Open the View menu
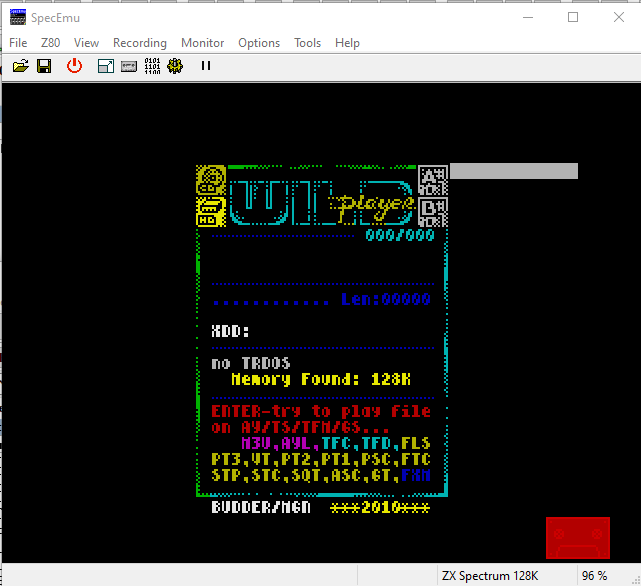 pyautogui.click(x=86, y=43)
